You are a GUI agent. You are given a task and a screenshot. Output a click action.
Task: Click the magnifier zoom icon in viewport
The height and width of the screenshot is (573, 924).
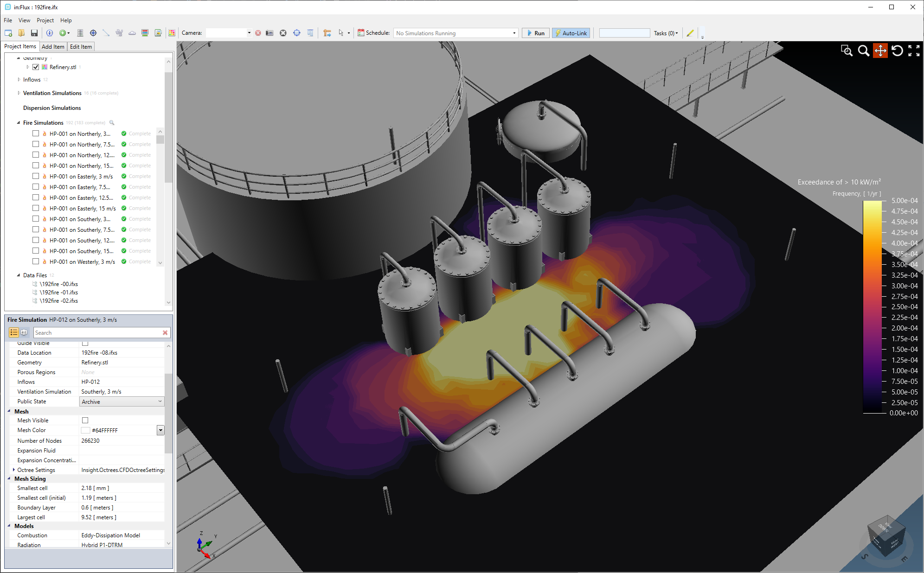click(863, 51)
